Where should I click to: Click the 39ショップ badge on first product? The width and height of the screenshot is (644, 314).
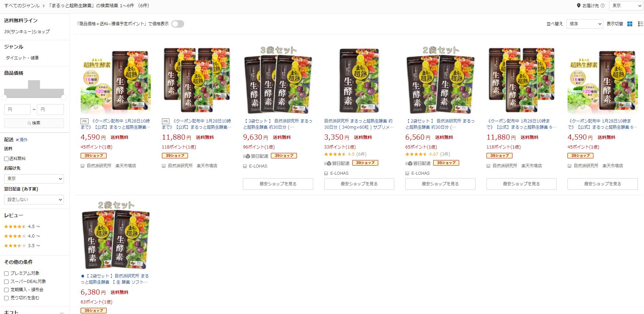[94, 155]
